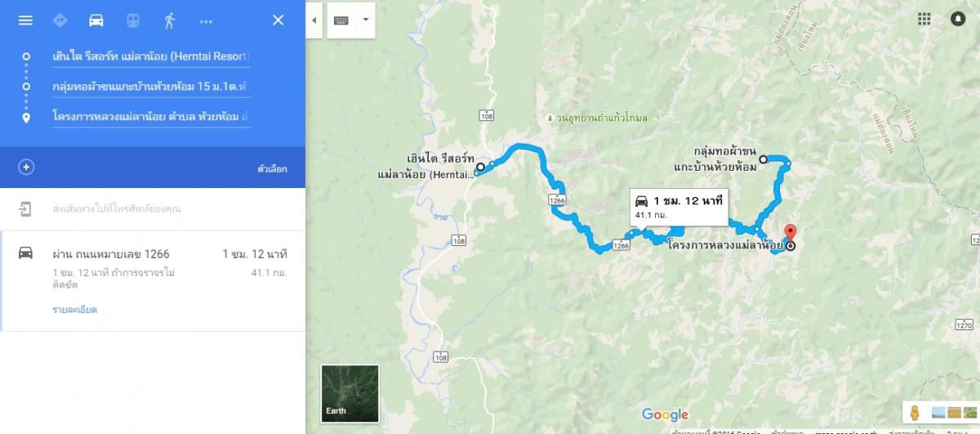Open the hamburger main menu

pyautogui.click(x=25, y=20)
